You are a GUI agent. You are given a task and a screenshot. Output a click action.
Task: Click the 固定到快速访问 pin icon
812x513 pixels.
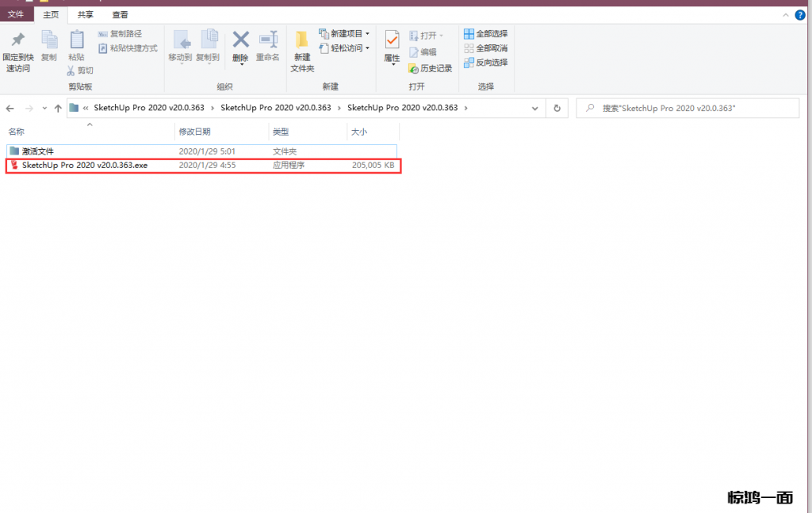pyautogui.click(x=17, y=40)
